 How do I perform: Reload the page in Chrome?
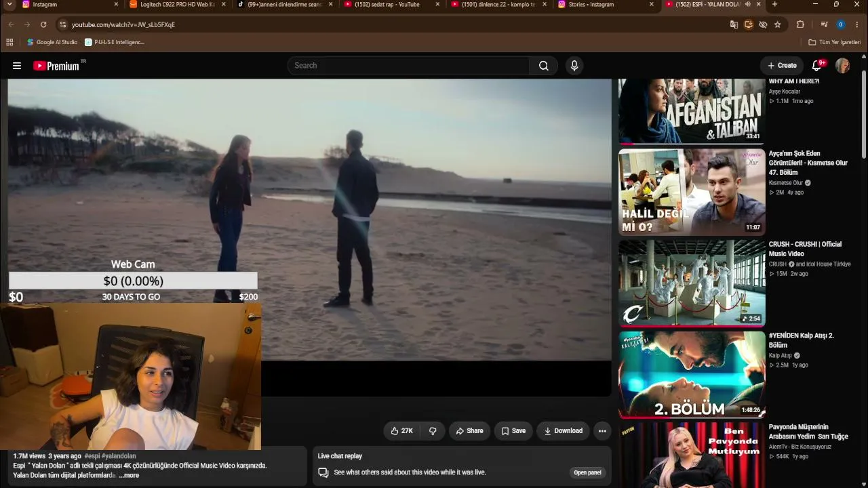click(x=43, y=24)
